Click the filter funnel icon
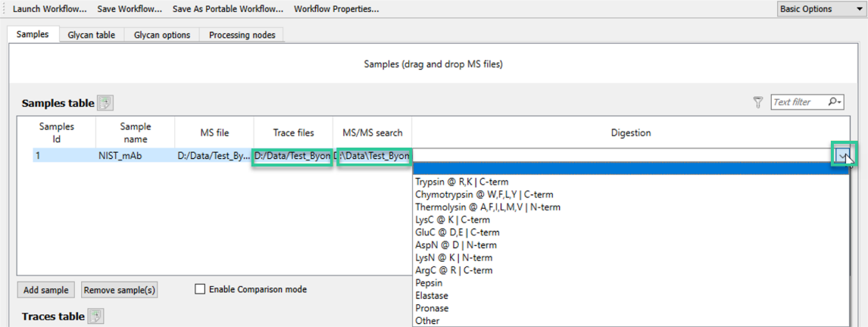Image resolution: width=868 pixels, height=327 pixels. click(x=758, y=101)
